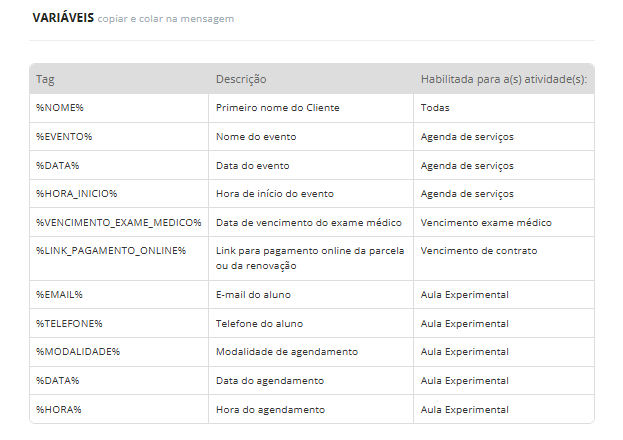
Task: Click the 'Hora do agendamento' description
Action: [x=271, y=410]
